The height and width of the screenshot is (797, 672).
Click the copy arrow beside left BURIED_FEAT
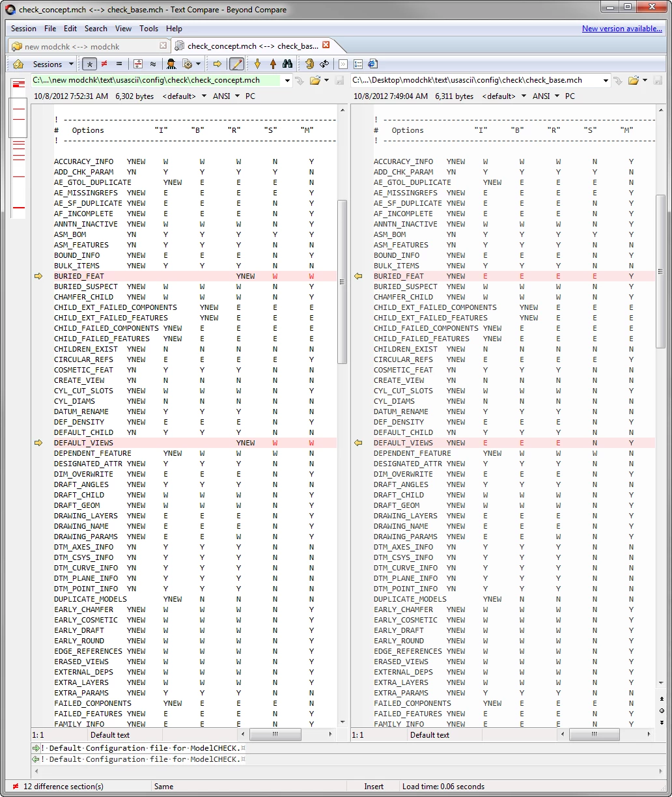pyautogui.click(x=38, y=276)
